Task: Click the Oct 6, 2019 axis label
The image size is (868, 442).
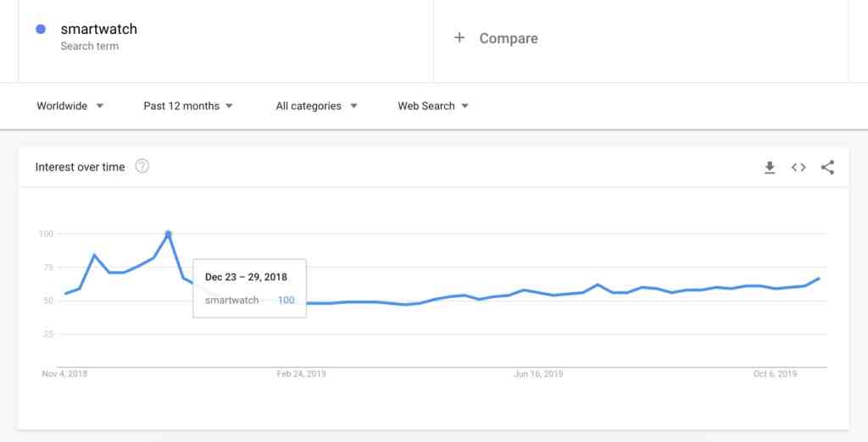Action: tap(775, 374)
